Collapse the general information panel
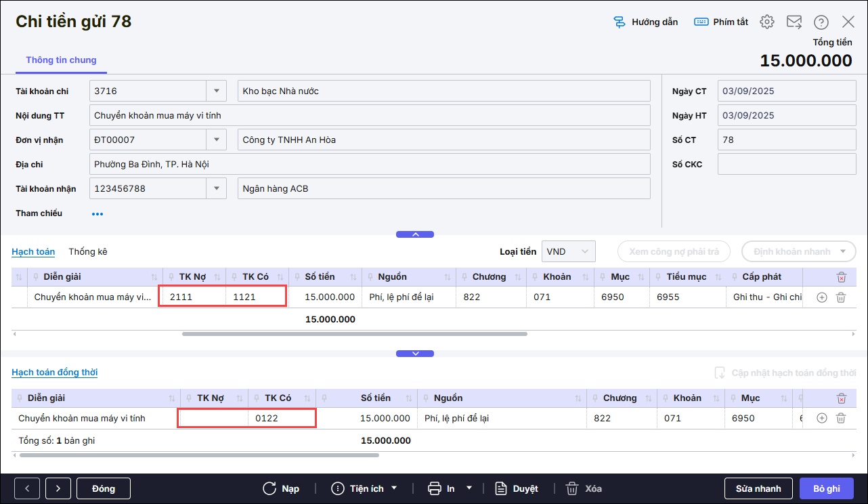The image size is (868, 504). pyautogui.click(x=415, y=234)
